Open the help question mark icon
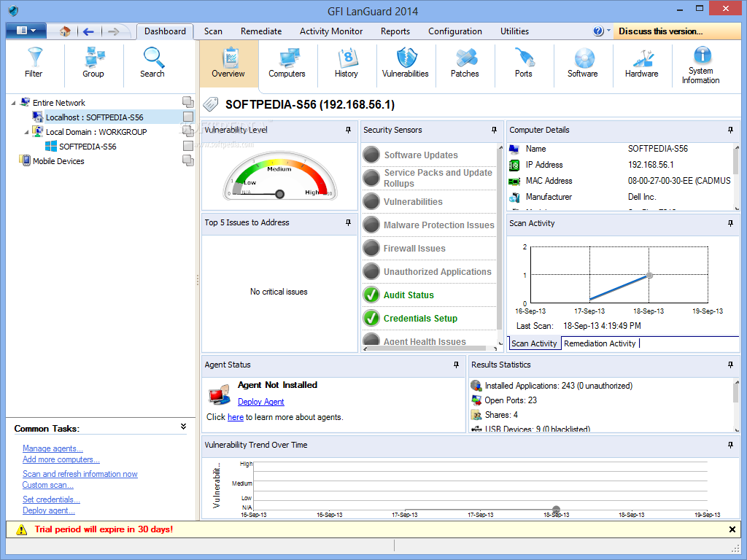 tap(598, 31)
